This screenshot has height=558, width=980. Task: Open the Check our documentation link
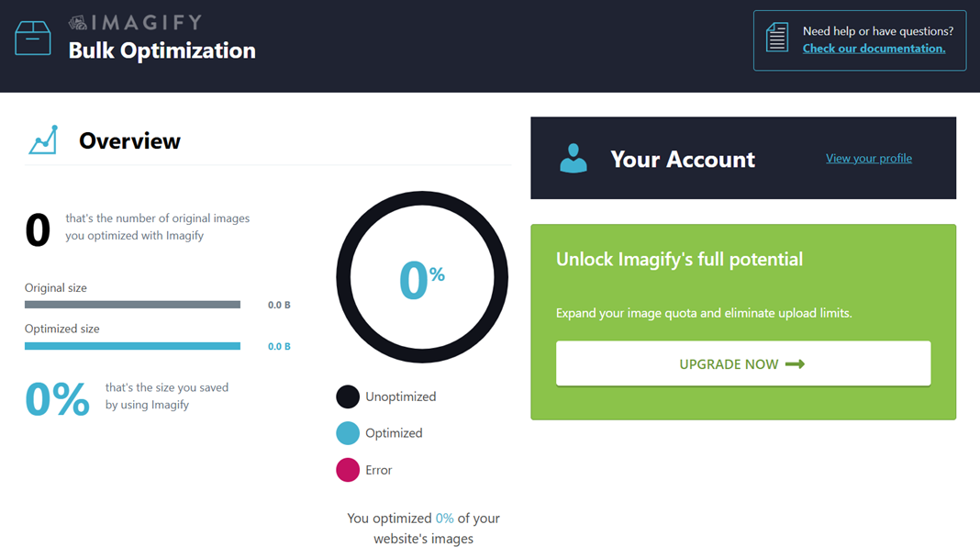874,49
